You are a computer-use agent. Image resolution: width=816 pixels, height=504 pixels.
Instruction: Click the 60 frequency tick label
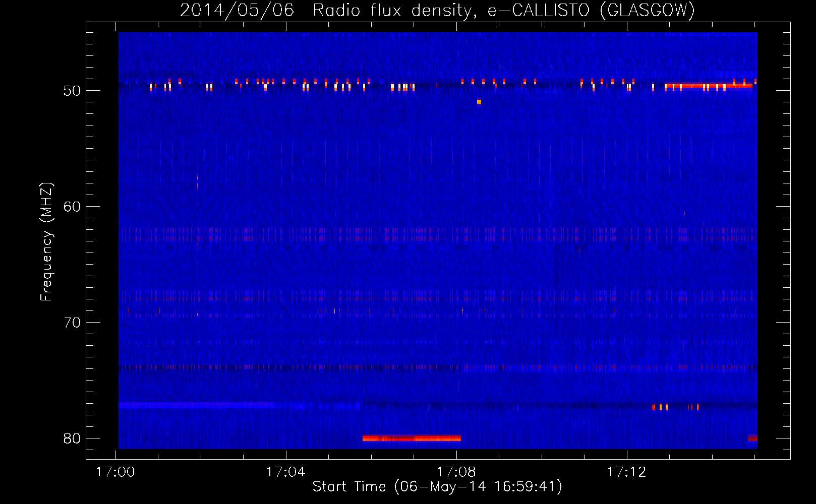72,207
